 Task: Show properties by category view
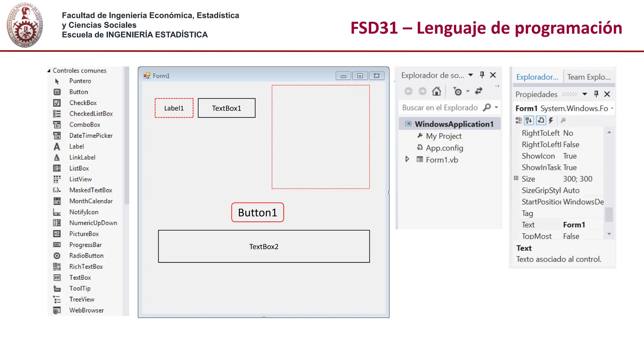click(x=519, y=120)
